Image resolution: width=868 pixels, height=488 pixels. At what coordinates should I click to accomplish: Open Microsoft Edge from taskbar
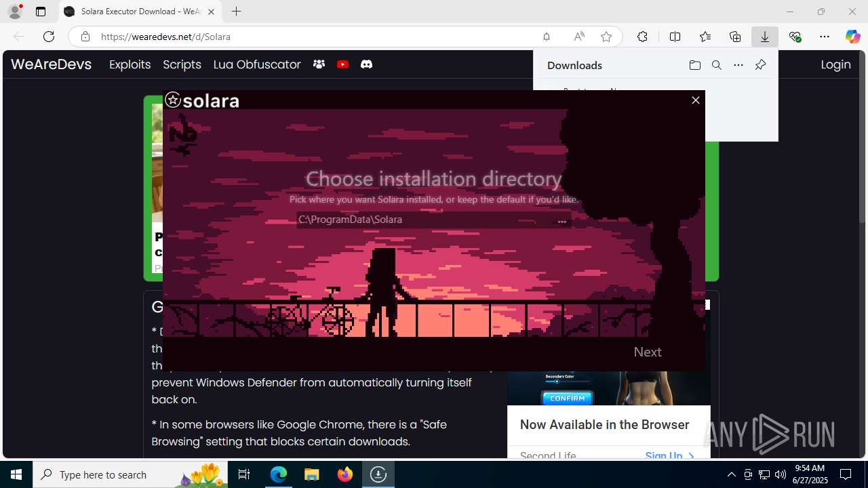pos(279,474)
